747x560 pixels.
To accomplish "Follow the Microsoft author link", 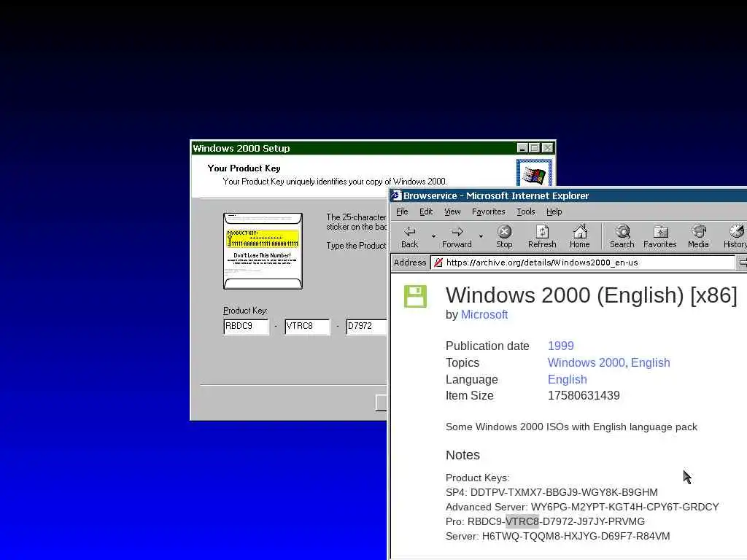I will point(484,315).
